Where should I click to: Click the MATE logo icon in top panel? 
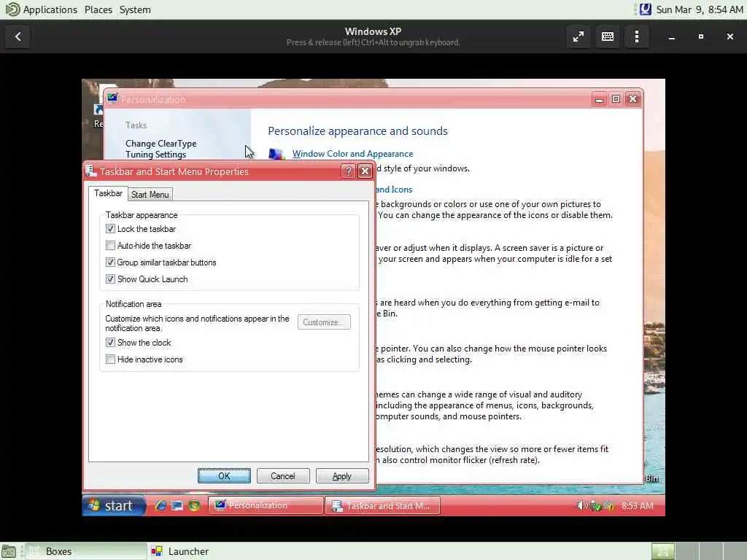pos(12,9)
